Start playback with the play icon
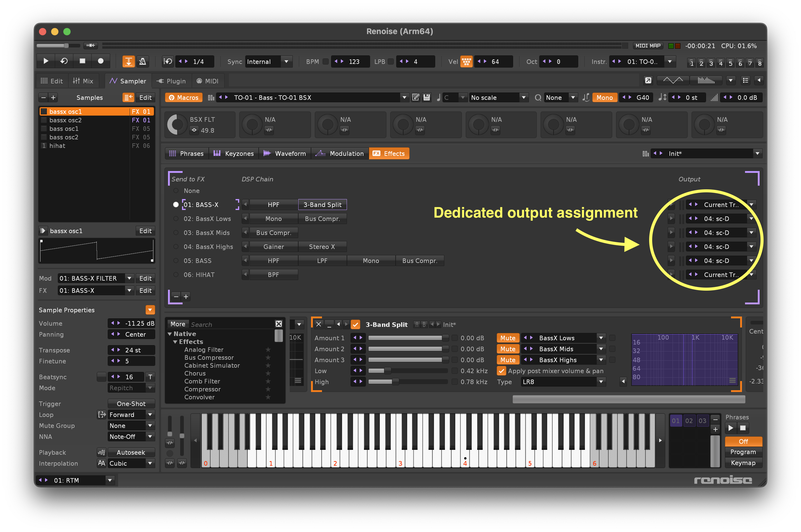801x532 pixels. pos(45,61)
